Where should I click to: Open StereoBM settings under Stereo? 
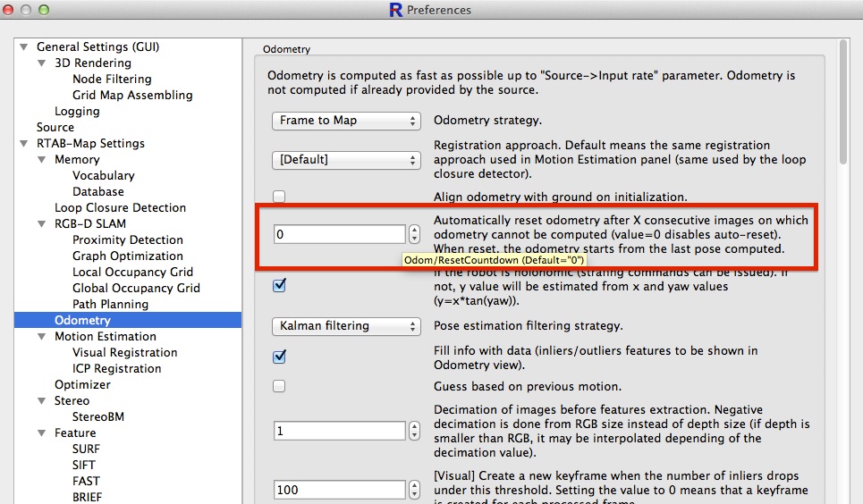pyautogui.click(x=98, y=416)
